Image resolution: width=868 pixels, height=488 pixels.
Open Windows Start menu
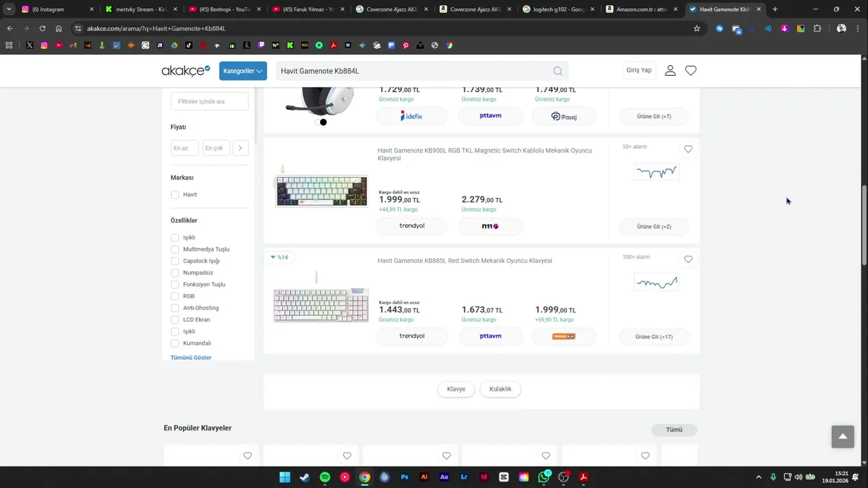pos(285,477)
